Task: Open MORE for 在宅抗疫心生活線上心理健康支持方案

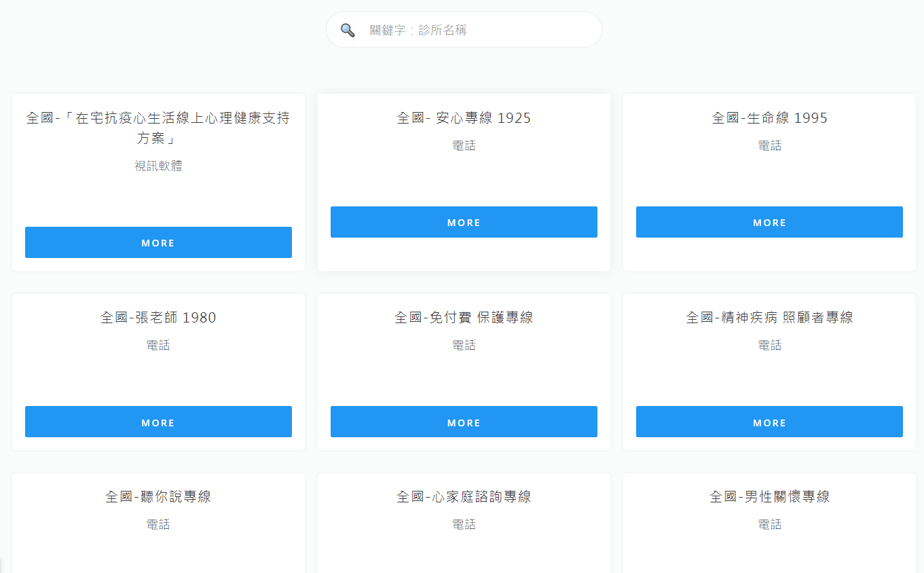Action: tap(158, 242)
